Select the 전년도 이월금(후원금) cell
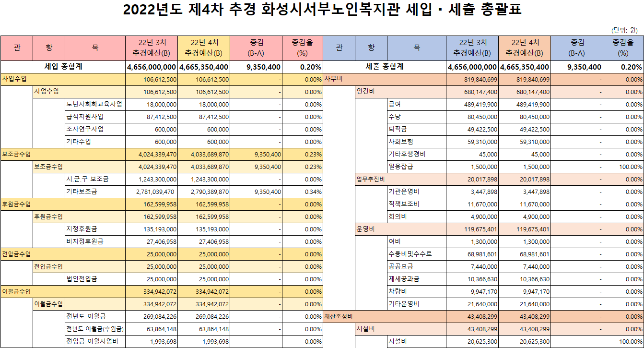This screenshot has height=348, width=644. click(x=95, y=329)
